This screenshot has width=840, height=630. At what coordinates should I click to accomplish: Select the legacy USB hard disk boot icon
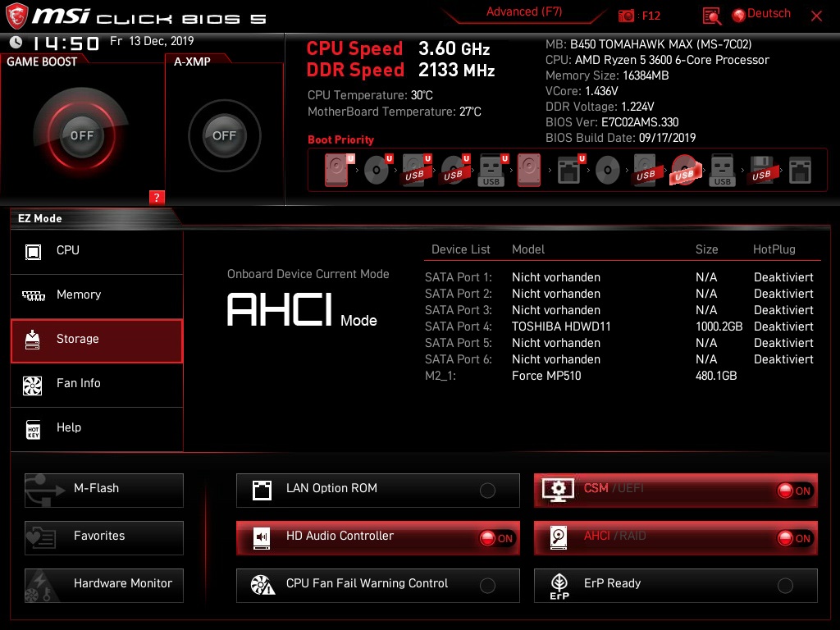(x=646, y=170)
